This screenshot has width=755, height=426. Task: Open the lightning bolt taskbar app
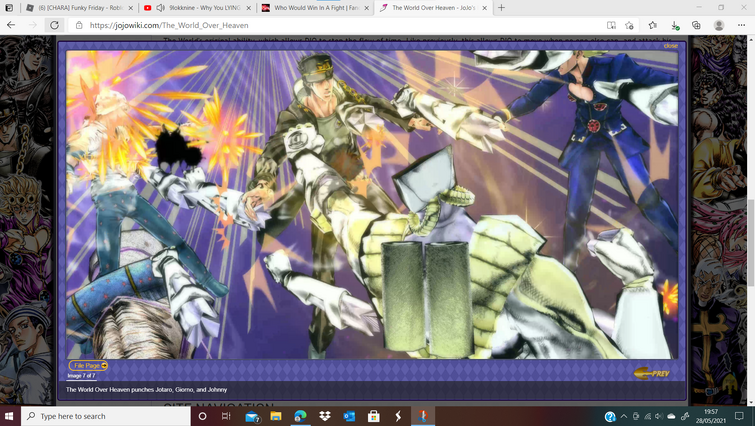click(x=398, y=416)
